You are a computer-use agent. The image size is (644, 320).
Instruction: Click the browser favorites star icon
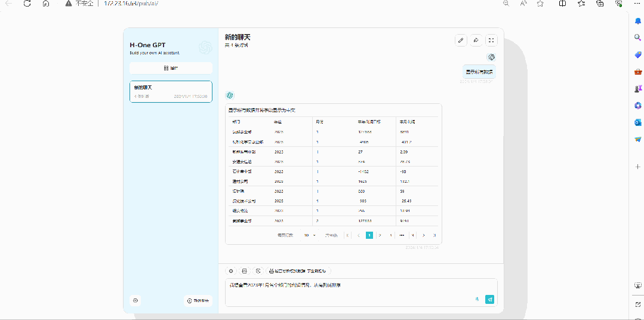[x=540, y=4]
